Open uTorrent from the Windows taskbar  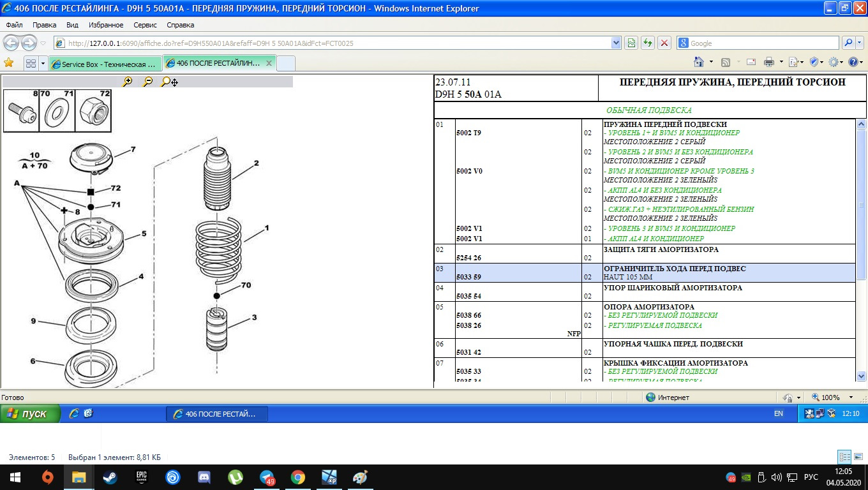point(236,477)
